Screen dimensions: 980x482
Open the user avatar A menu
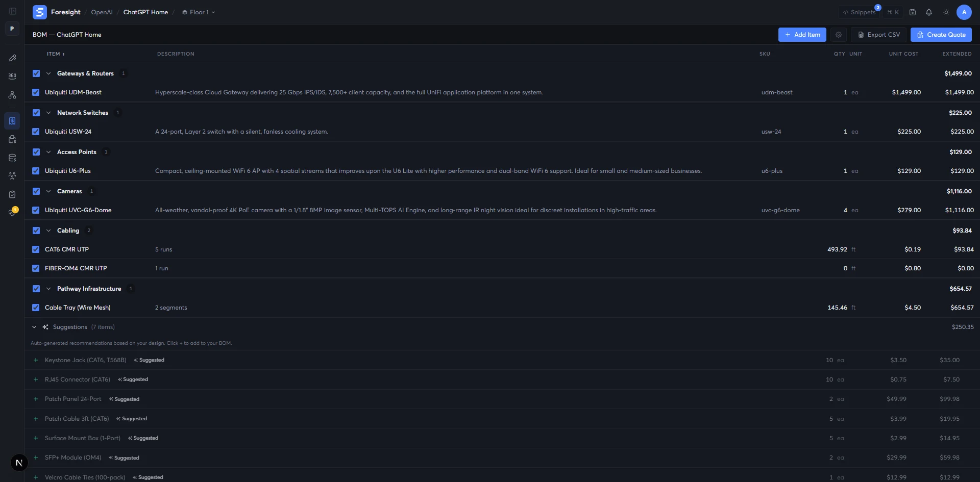point(964,12)
